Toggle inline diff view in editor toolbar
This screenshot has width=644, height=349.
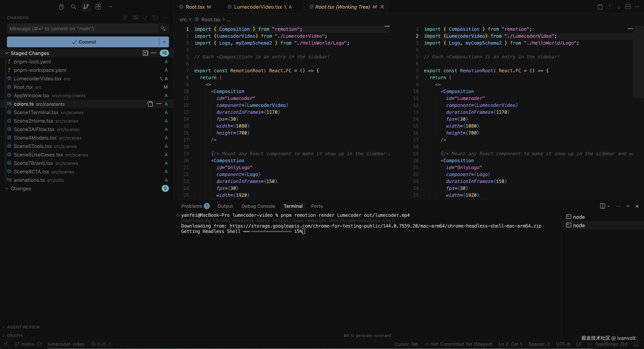tap(628, 7)
